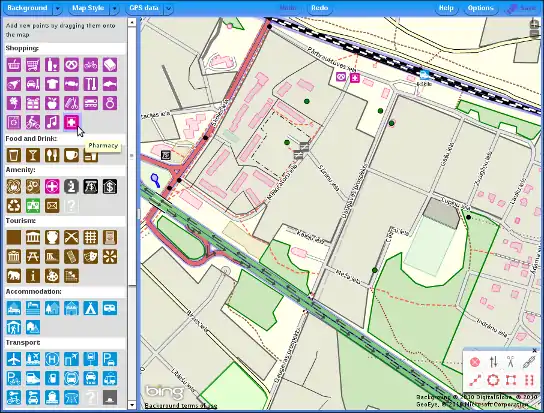Choose the supermarket shopping cart icon
Image resolution: width=544 pixels, height=413 pixels.
(x=33, y=65)
